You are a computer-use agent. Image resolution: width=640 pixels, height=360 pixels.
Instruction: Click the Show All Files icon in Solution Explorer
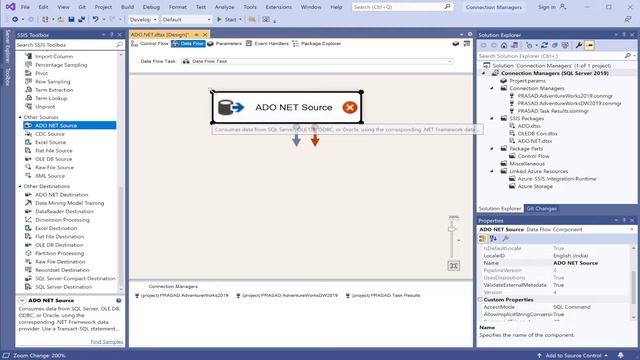coord(565,45)
